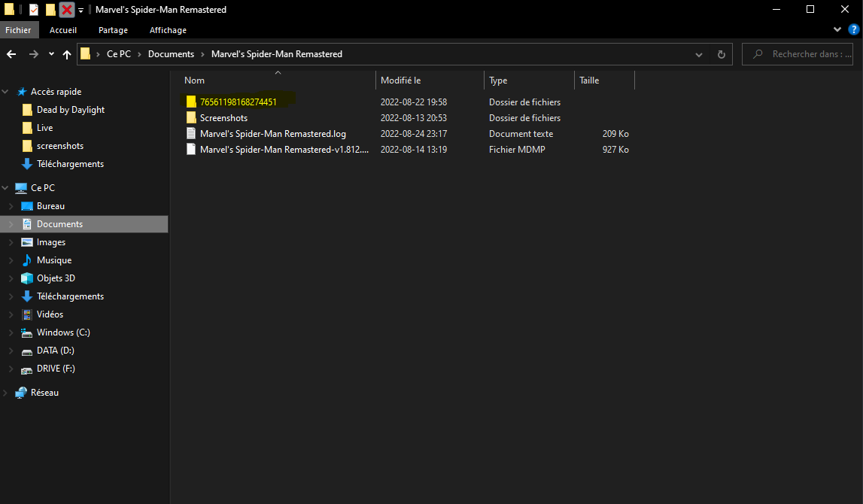Open DRIVE (F:) drive
The width and height of the screenshot is (863, 504).
coord(56,369)
